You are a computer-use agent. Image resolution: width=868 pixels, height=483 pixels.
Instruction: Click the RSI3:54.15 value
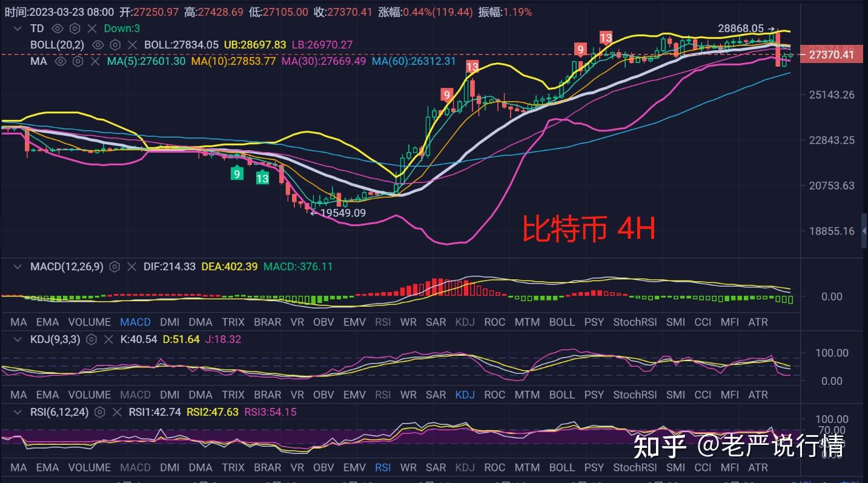(x=270, y=412)
